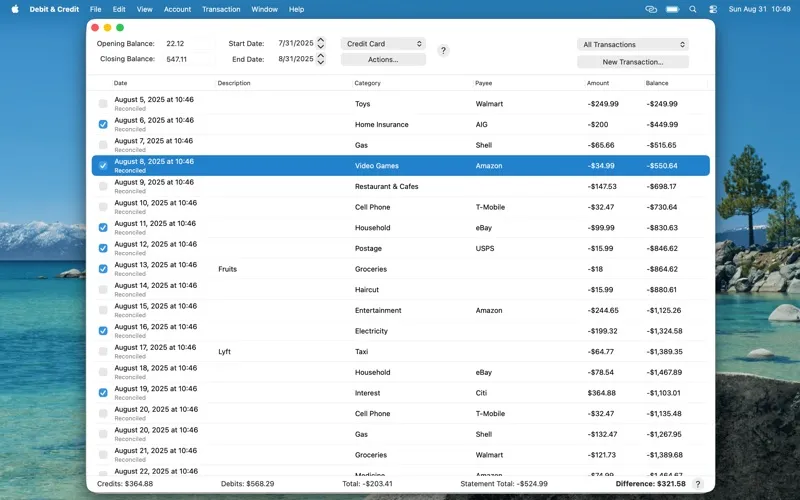Click the Restaurant & Cafes category cell
This screenshot has width=800, height=500.
click(386, 186)
